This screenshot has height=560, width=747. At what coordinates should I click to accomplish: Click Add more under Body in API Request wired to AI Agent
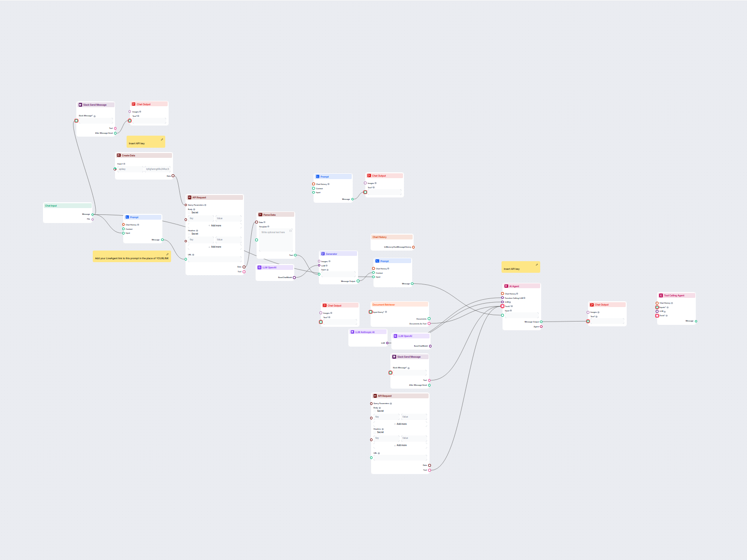click(x=401, y=424)
